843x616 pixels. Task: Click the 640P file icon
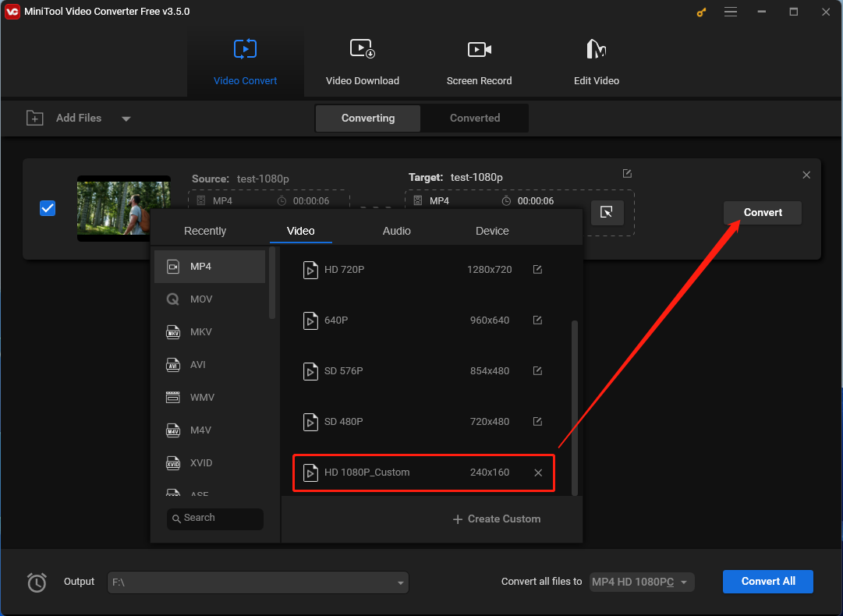coord(310,320)
